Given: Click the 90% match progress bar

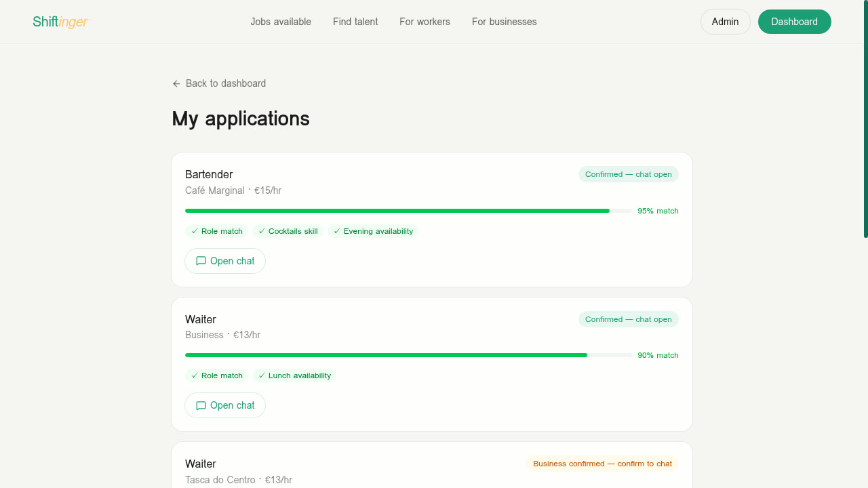Looking at the screenshot, I should click(408, 355).
